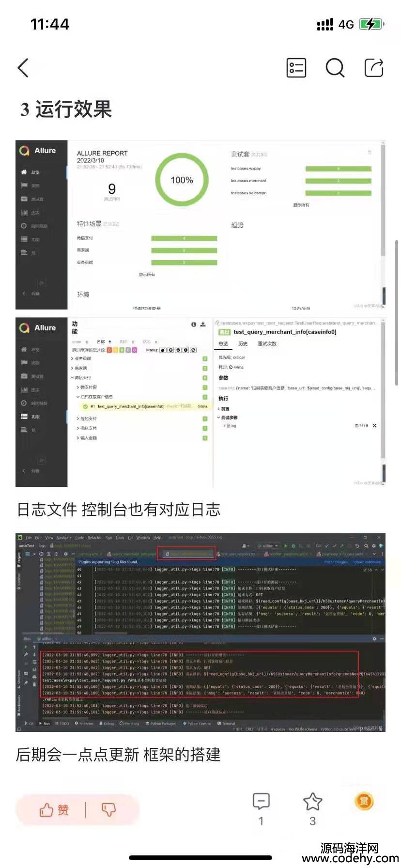Open the allRun run configuration dropdown
The height and width of the screenshot is (868, 401).
tap(268, 546)
